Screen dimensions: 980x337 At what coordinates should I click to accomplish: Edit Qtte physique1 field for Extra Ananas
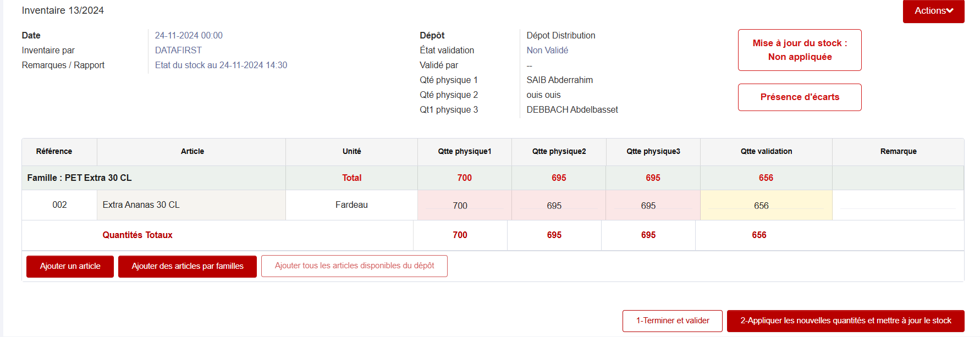pyautogui.click(x=464, y=206)
